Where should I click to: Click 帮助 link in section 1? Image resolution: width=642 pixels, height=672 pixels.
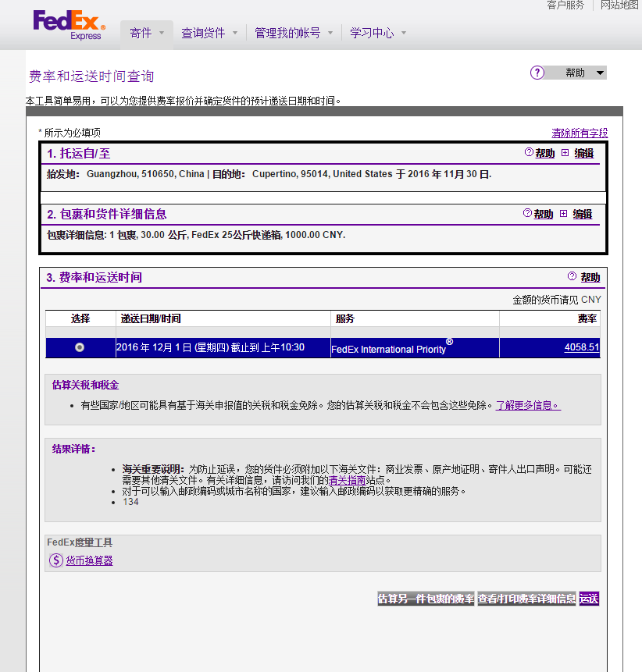click(x=545, y=153)
